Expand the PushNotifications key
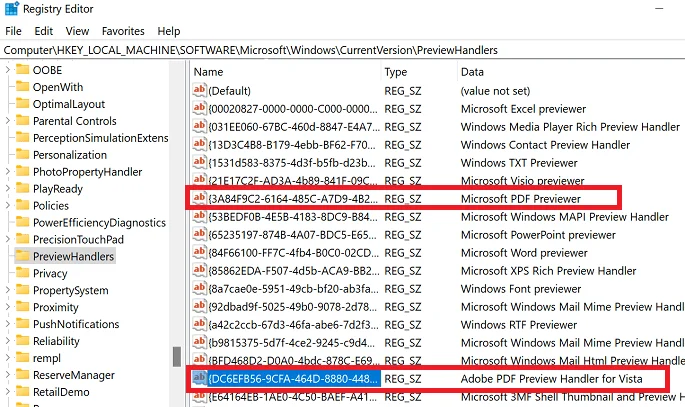The width and height of the screenshot is (685, 407). coord(7,324)
